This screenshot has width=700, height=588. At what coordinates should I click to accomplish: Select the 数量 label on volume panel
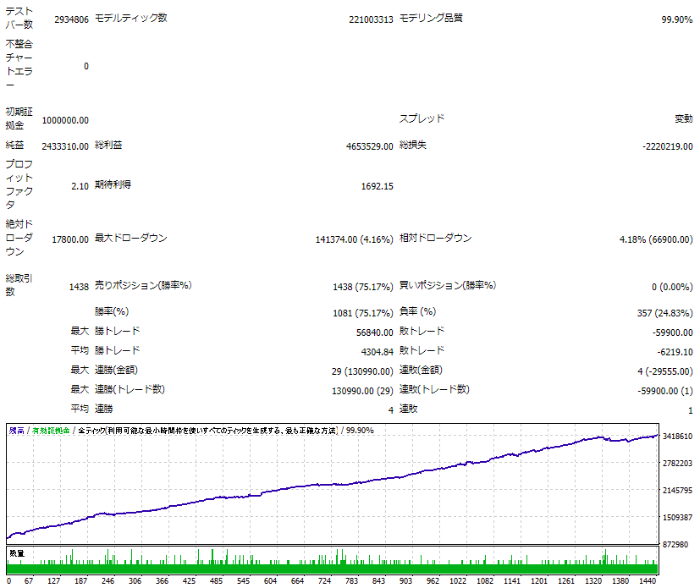[x=15, y=551]
